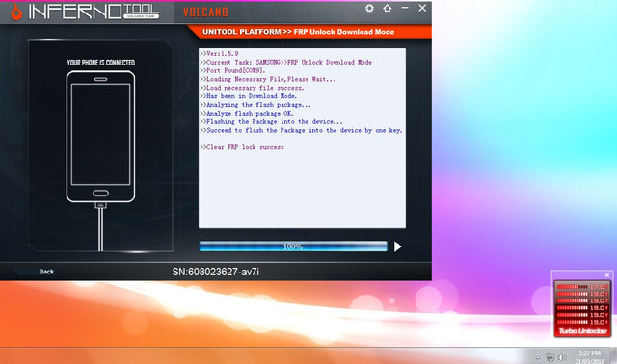617x364 pixels.
Task: Click the 100% progress bar
Action: coord(293,247)
